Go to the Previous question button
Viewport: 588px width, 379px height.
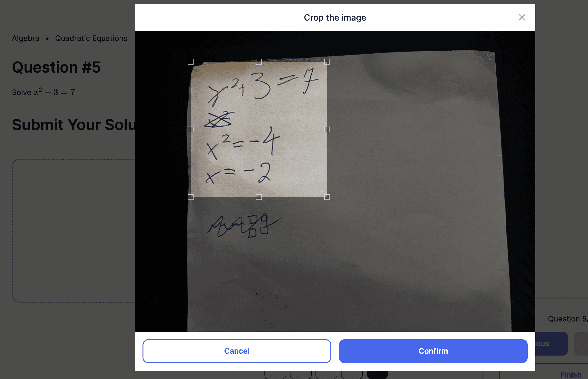pyautogui.click(x=551, y=344)
